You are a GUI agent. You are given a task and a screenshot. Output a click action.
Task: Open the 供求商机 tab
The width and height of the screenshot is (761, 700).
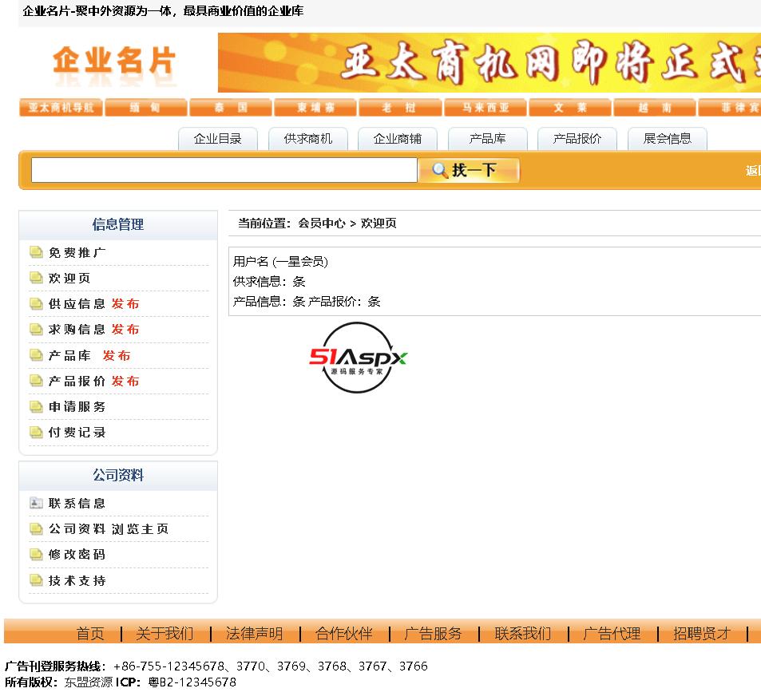pyautogui.click(x=307, y=139)
